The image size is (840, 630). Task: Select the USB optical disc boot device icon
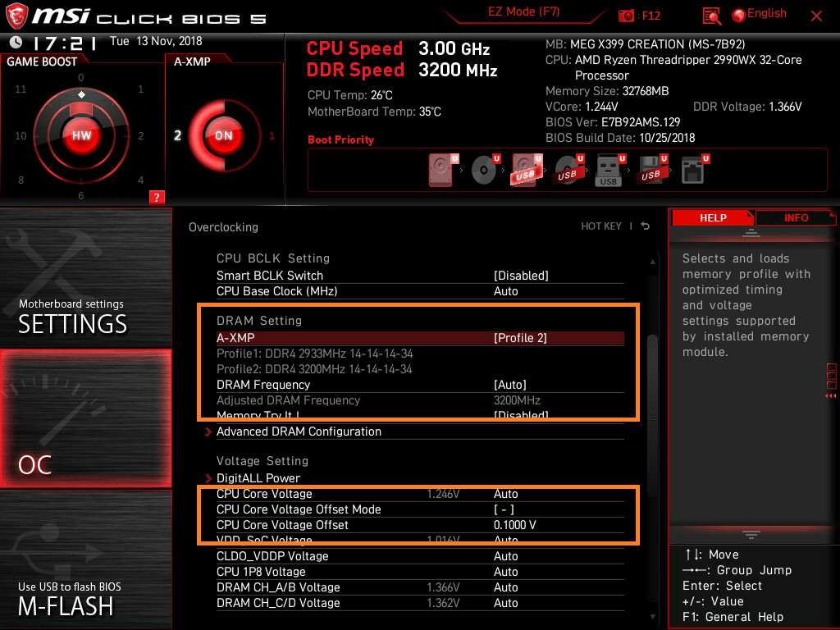pos(568,169)
